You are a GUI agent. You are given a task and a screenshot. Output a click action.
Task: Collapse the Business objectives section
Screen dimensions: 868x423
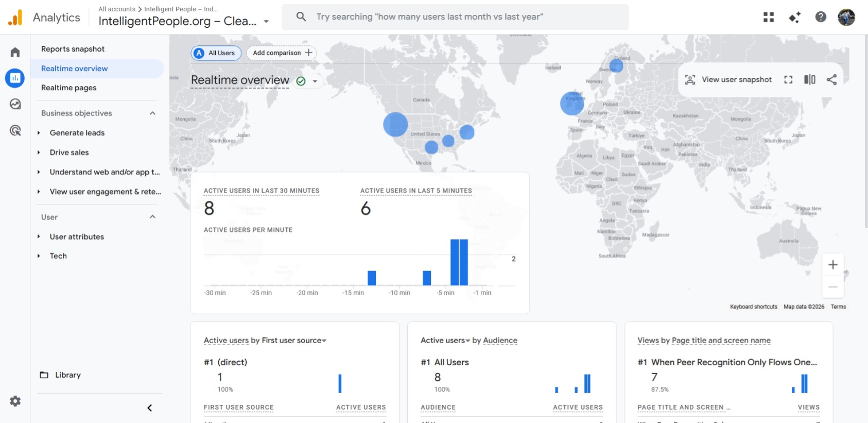pos(152,113)
